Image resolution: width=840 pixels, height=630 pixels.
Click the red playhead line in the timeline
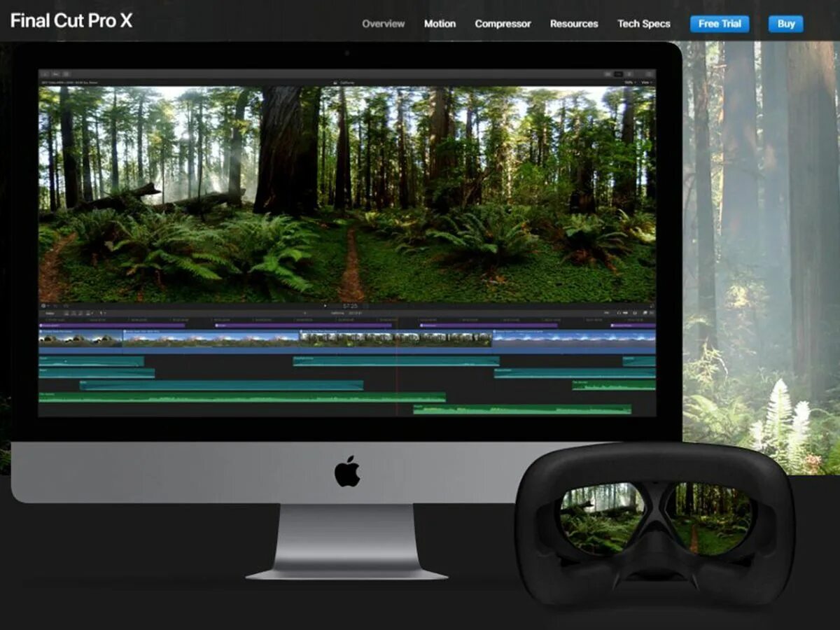(x=397, y=367)
